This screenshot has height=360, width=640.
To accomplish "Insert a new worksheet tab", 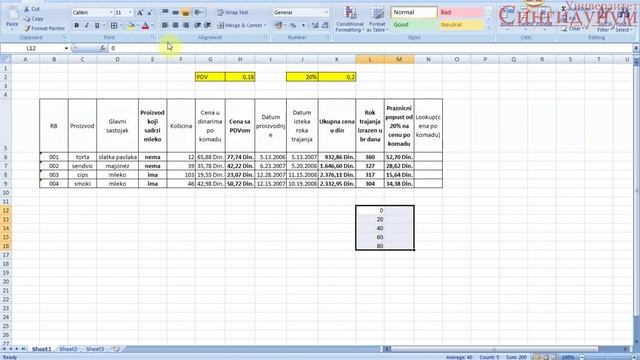I will point(116,349).
